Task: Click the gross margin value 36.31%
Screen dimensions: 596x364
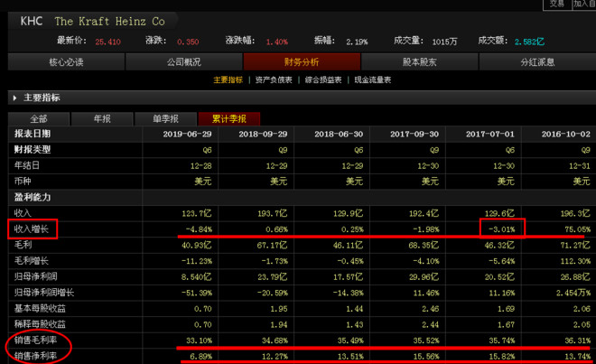Action: tap(578, 341)
